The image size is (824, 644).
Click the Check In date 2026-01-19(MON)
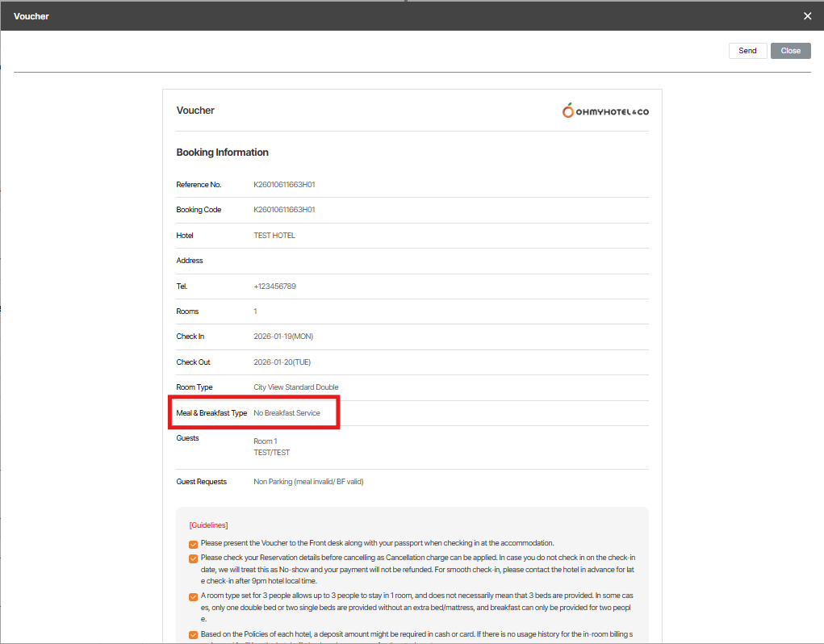click(283, 337)
